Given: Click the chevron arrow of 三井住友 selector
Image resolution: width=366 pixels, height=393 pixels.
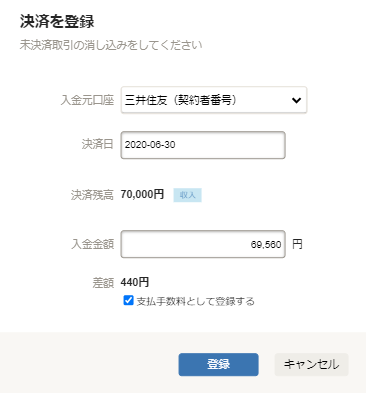Looking at the screenshot, I should click(296, 100).
